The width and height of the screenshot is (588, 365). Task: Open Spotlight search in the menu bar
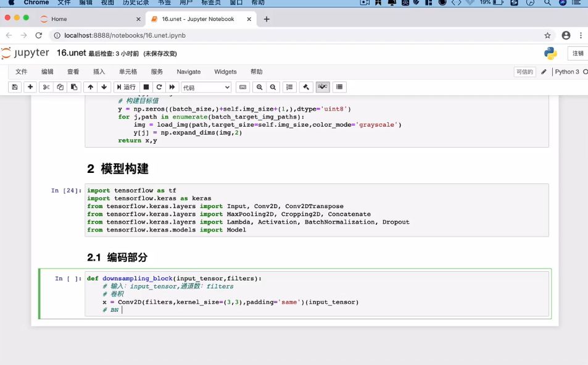click(x=547, y=2)
